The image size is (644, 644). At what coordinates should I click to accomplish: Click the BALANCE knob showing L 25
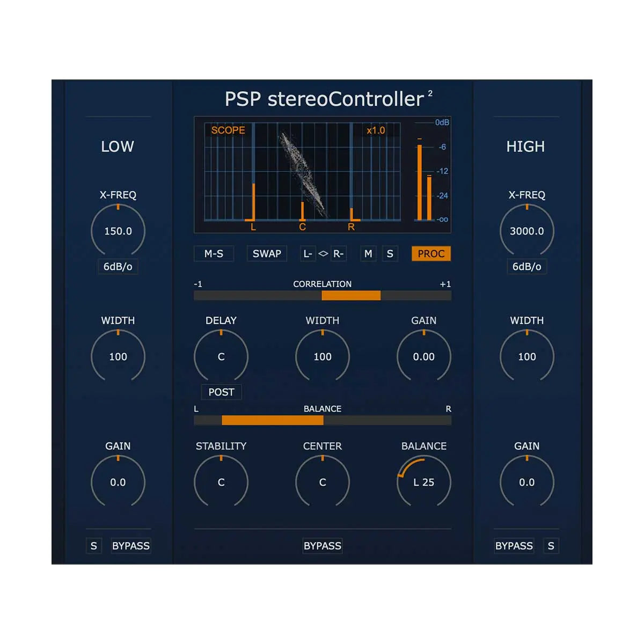pos(424,482)
